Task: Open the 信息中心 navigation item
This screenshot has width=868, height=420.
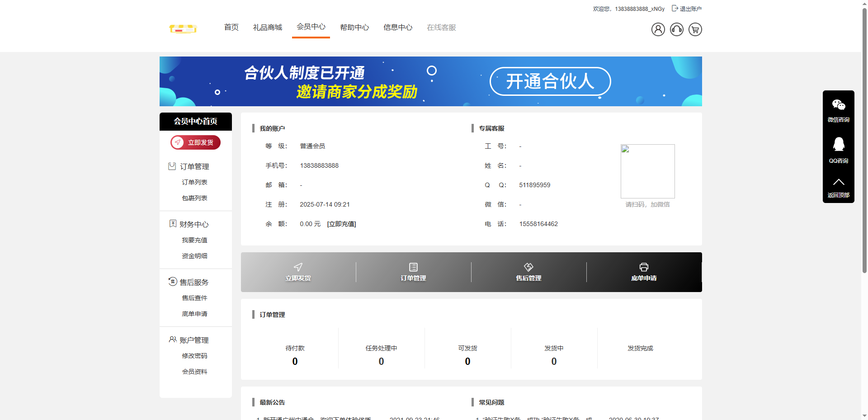Action: [398, 28]
